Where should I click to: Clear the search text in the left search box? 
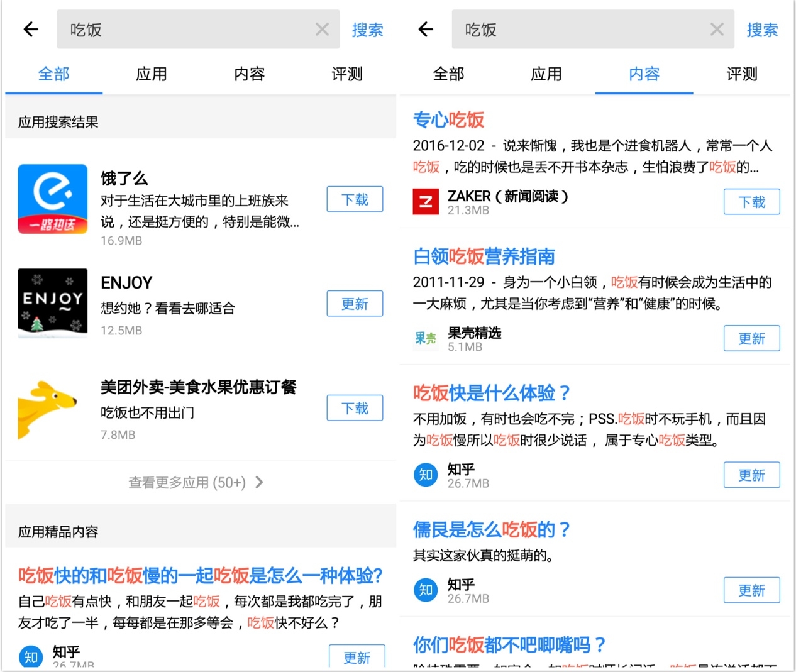click(x=322, y=29)
